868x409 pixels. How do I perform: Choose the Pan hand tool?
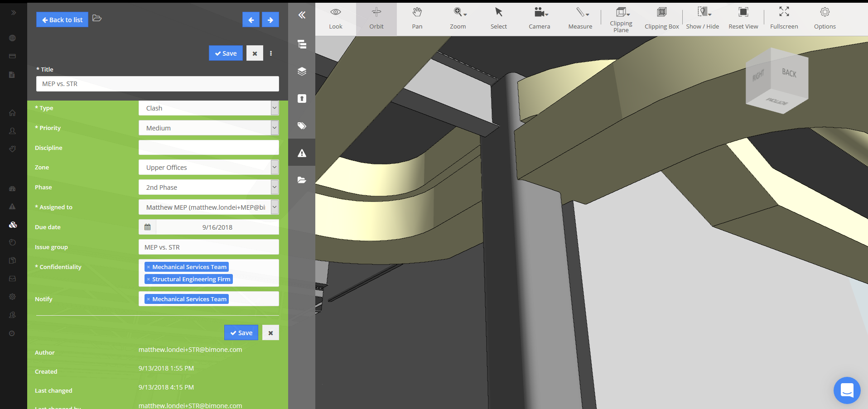click(x=417, y=19)
